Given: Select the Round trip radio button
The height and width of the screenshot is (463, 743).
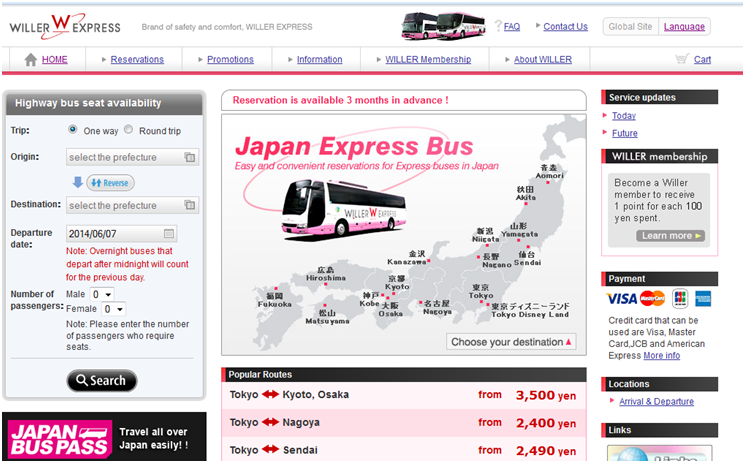Looking at the screenshot, I should (128, 130).
